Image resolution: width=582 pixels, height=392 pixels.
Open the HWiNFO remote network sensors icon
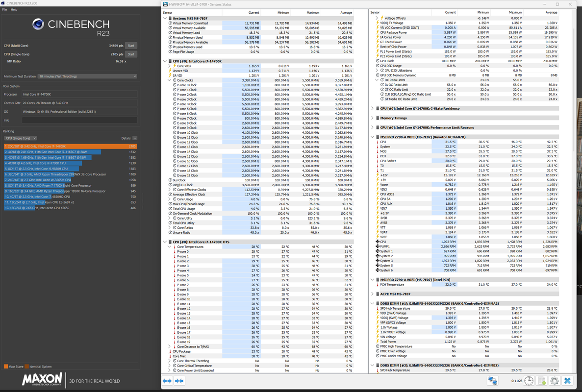pyautogui.click(x=493, y=381)
